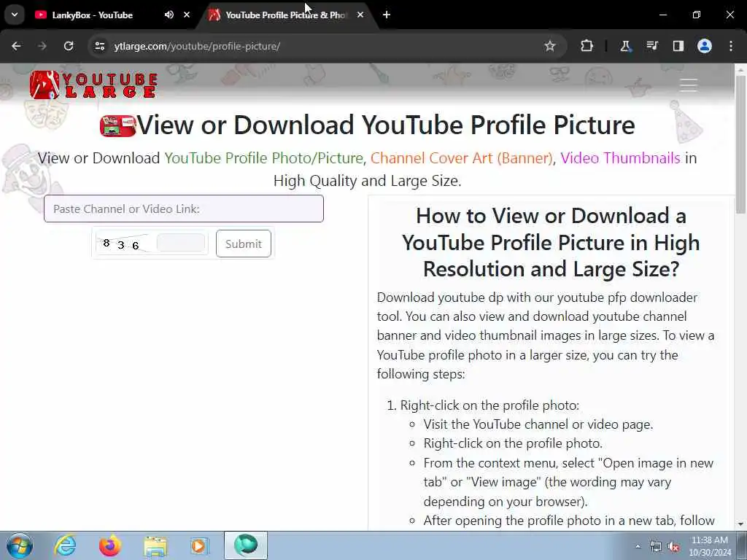Open the media player taskbar icon

pyautogui.click(x=200, y=545)
